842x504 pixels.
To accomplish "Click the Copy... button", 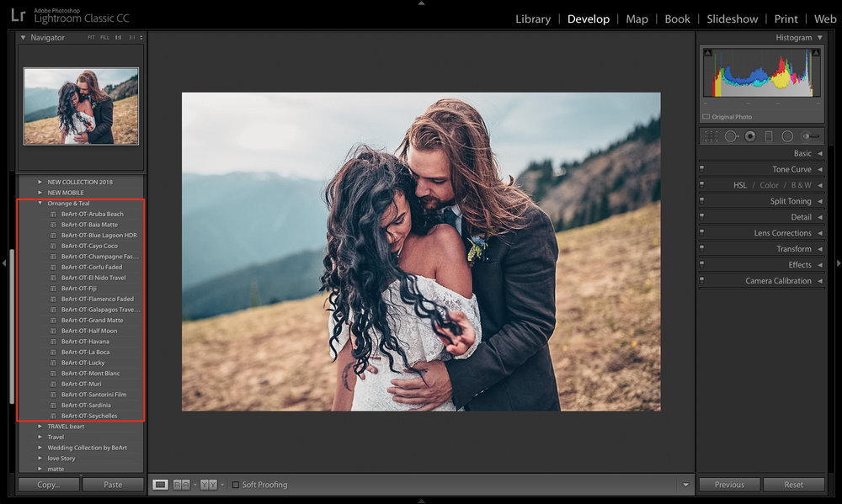I will [x=49, y=485].
